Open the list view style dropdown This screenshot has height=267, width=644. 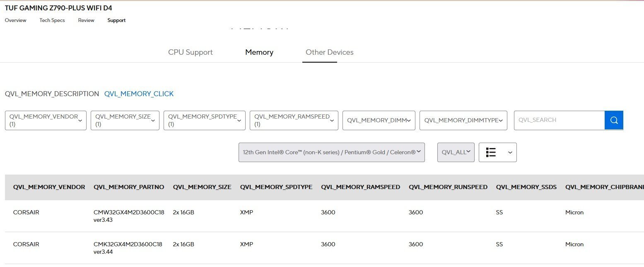497,153
